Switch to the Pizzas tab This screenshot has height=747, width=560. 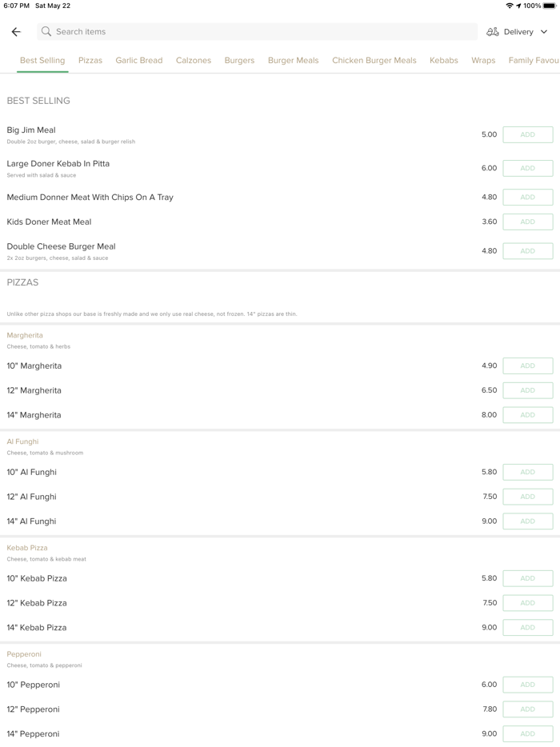(90, 61)
